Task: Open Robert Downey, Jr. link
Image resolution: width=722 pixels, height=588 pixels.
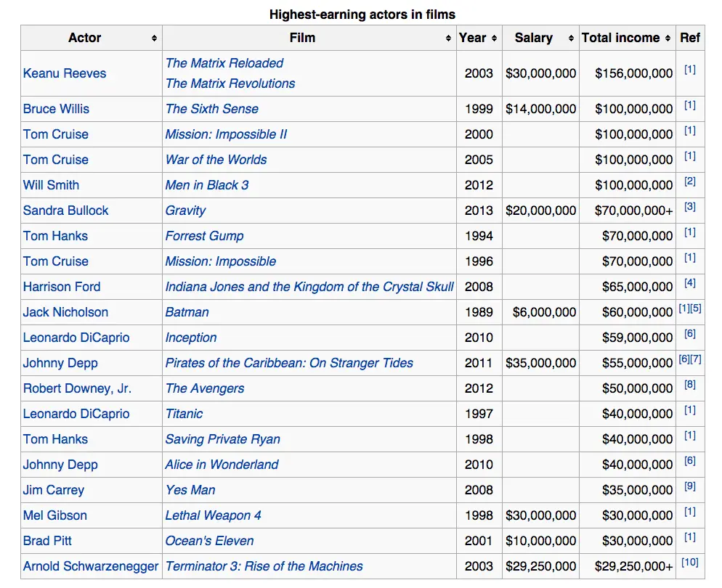Action: click(x=77, y=388)
